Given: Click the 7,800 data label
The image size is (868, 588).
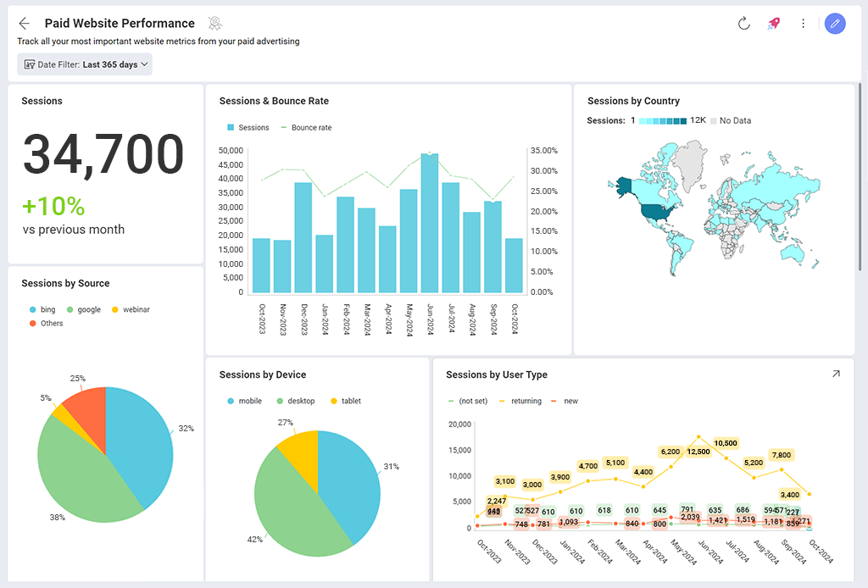Looking at the screenshot, I should 781,455.
